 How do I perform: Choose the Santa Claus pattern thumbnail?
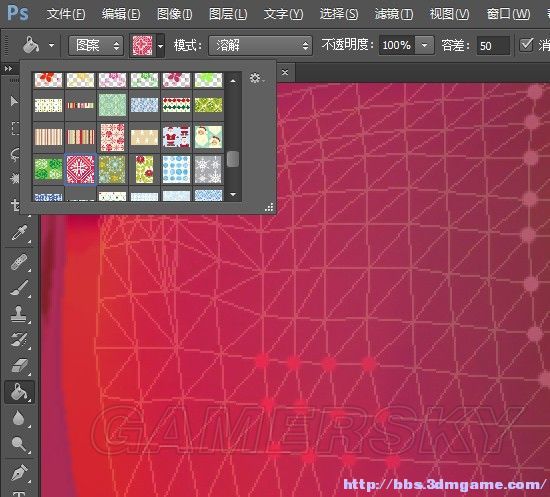point(208,137)
